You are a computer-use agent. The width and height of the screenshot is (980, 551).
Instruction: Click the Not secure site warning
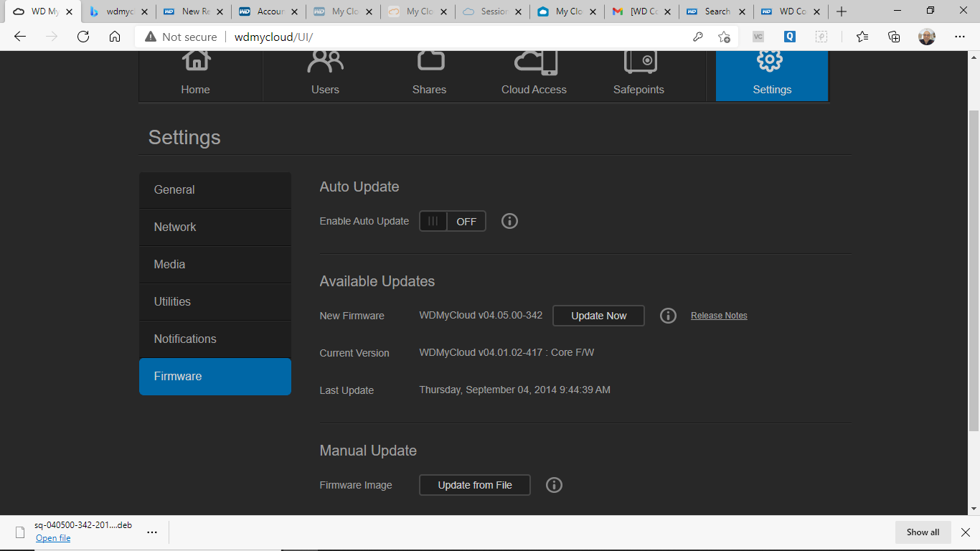[x=181, y=37]
